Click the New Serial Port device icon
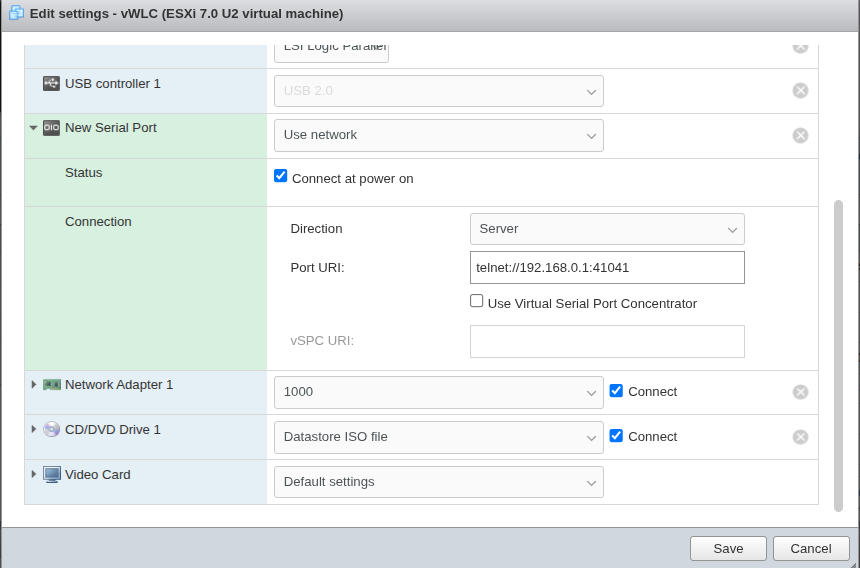The width and height of the screenshot is (860, 568). click(x=51, y=128)
